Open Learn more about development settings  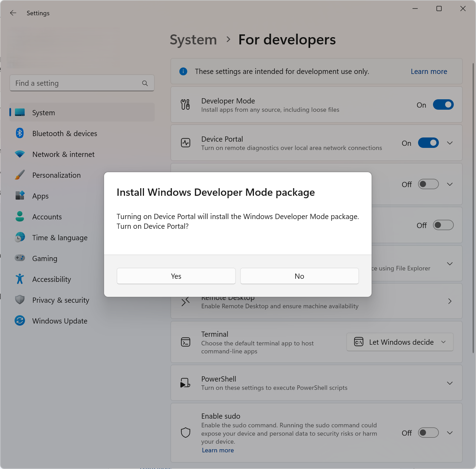[429, 71]
